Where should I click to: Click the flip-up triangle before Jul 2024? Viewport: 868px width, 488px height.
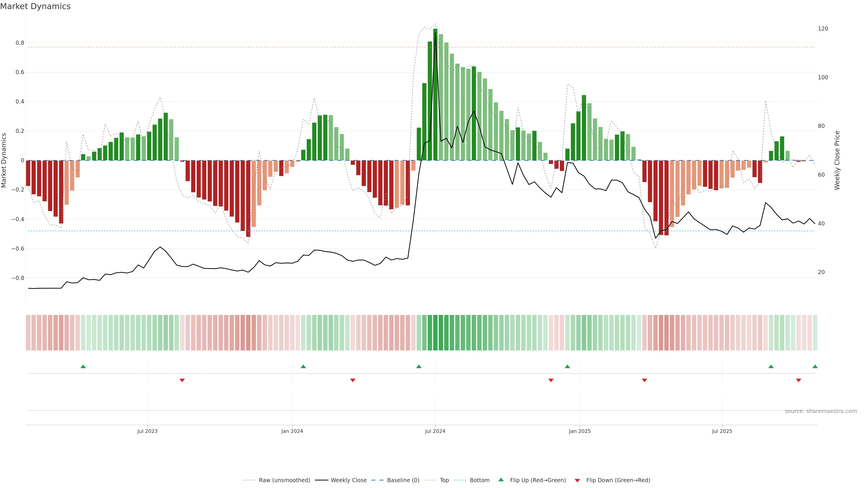pyautogui.click(x=419, y=366)
